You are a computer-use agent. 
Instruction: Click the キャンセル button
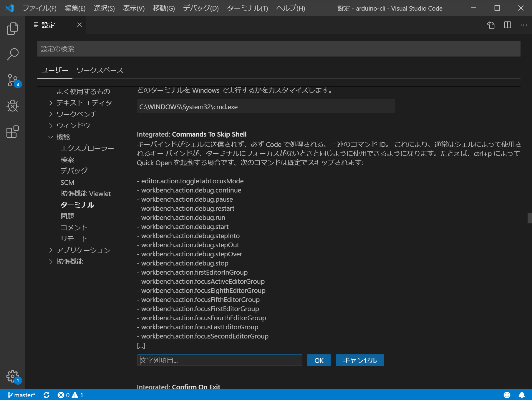pos(359,360)
